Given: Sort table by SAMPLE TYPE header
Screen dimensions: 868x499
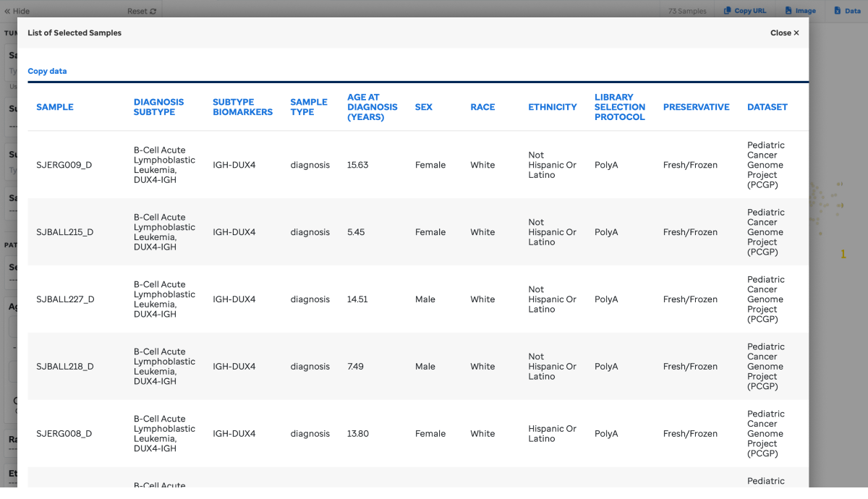Looking at the screenshot, I should click(x=309, y=107).
